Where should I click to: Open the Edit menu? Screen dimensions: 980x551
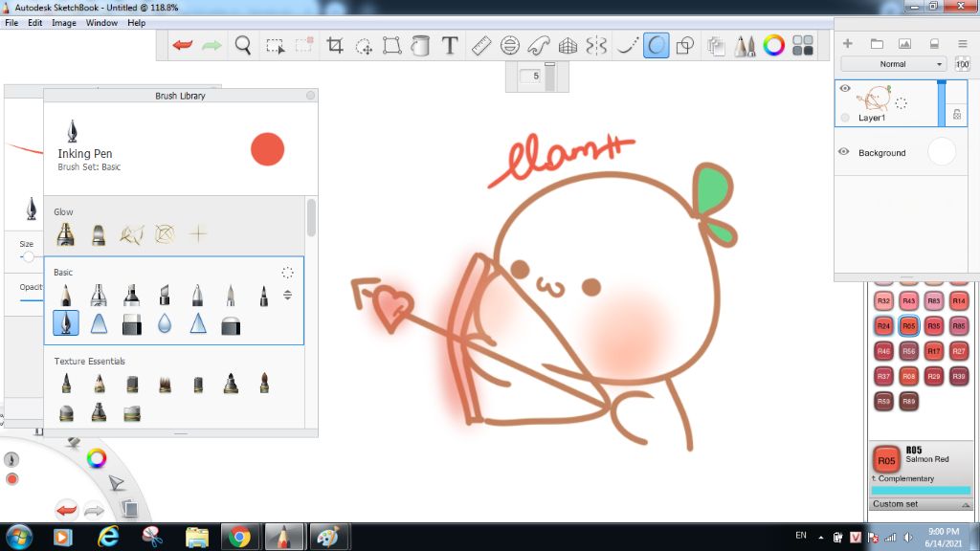(35, 23)
